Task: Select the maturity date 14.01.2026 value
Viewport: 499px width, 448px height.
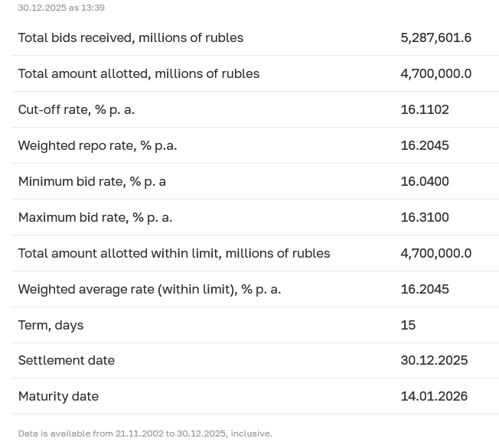Action: pyautogui.click(x=433, y=396)
